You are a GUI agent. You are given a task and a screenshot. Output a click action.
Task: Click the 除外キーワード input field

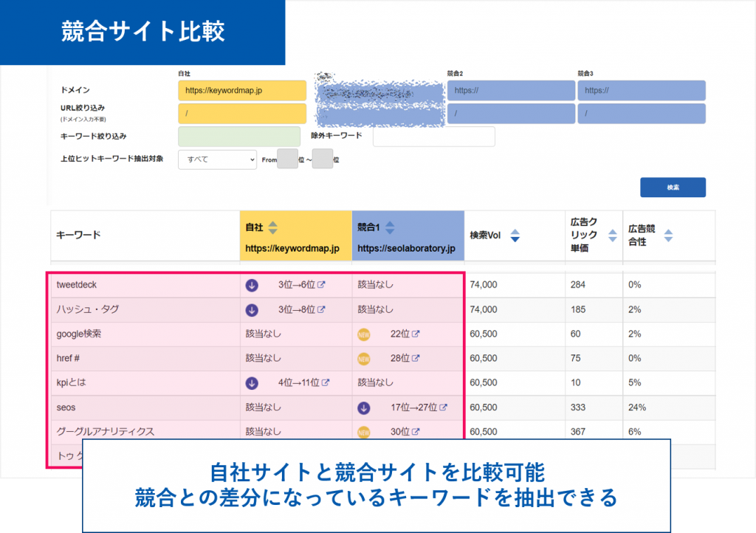tap(433, 137)
